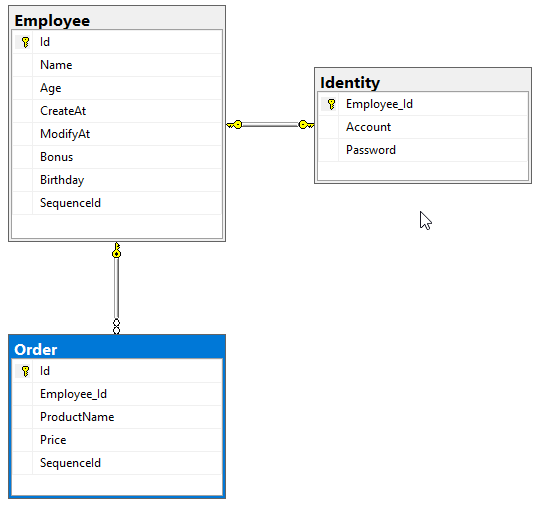Select the key endpoint below the Employee table
The image size is (539, 509).
click(x=117, y=250)
